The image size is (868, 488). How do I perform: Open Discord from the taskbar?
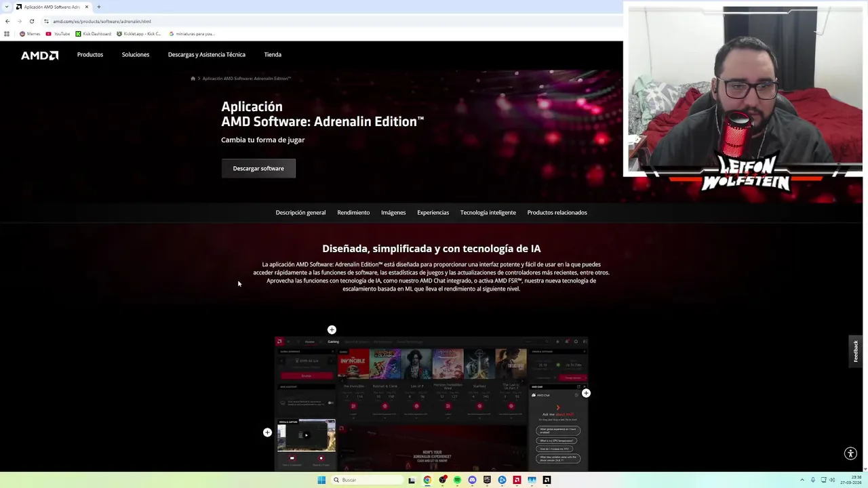(x=472, y=480)
